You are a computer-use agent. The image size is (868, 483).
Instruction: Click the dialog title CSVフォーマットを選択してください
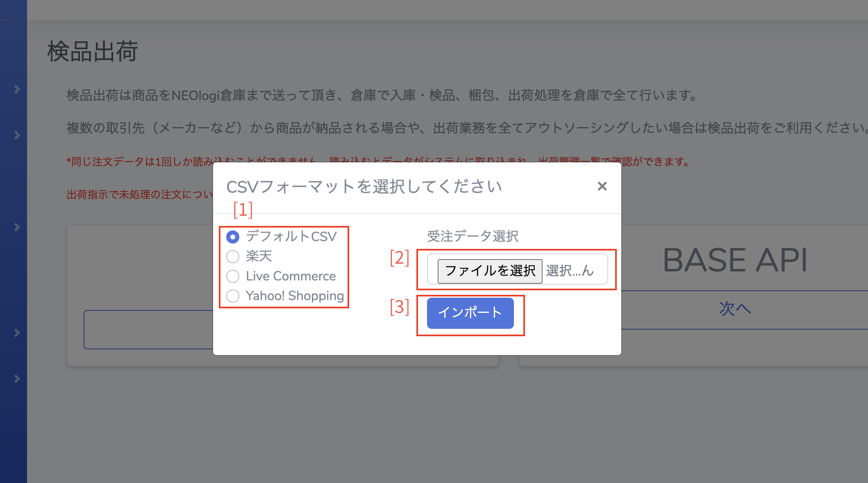pos(364,187)
